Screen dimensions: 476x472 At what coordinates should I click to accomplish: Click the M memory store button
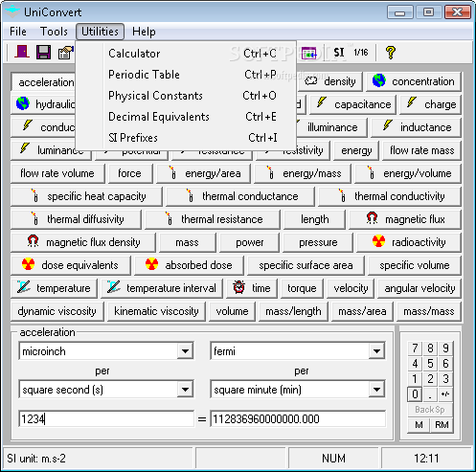419,425
